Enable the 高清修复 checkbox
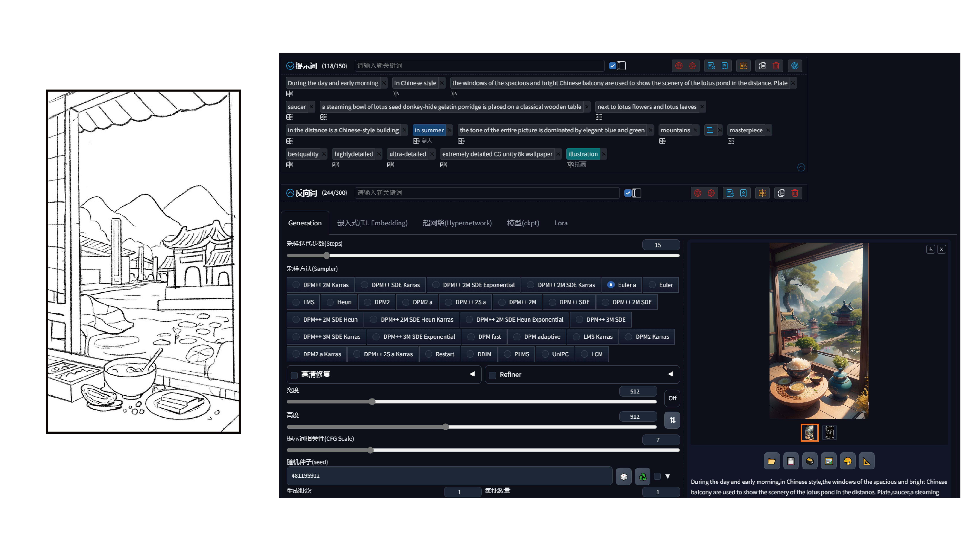 tap(294, 375)
